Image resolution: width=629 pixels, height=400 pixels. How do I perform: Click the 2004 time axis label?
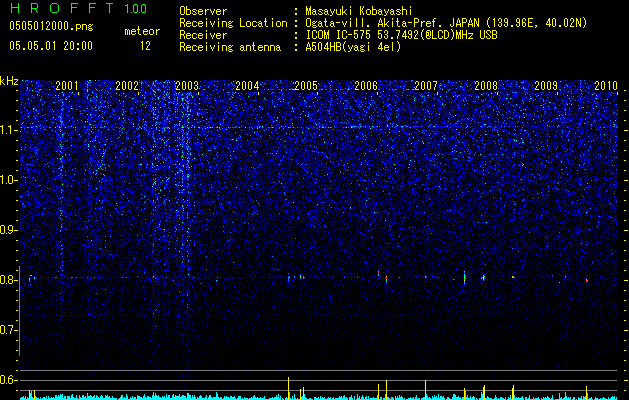247,85
